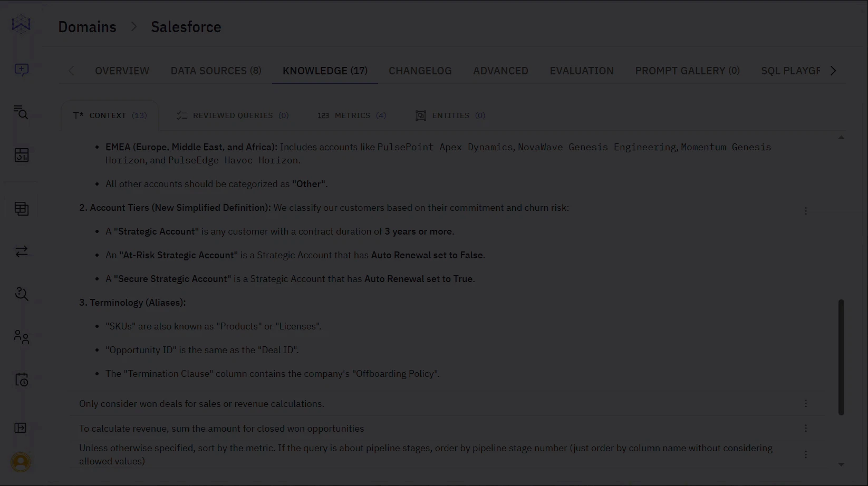
Task: Open the team members icon in the sidebar
Action: (x=21, y=337)
